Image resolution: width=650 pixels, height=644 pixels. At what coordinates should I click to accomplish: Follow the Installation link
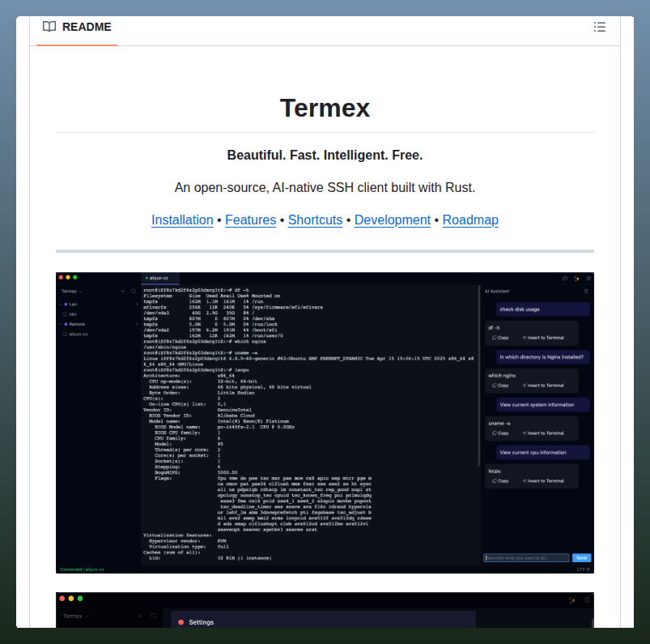pyautogui.click(x=182, y=220)
